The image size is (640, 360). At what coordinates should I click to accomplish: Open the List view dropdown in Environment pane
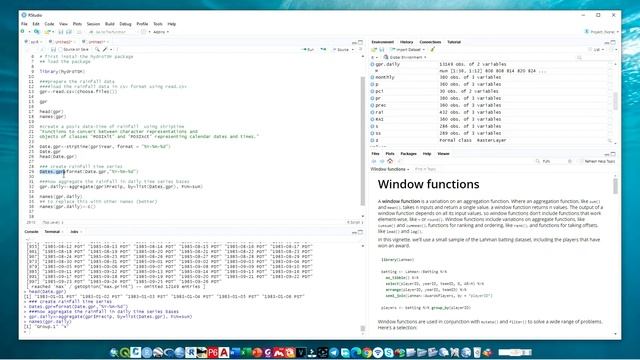[597, 49]
